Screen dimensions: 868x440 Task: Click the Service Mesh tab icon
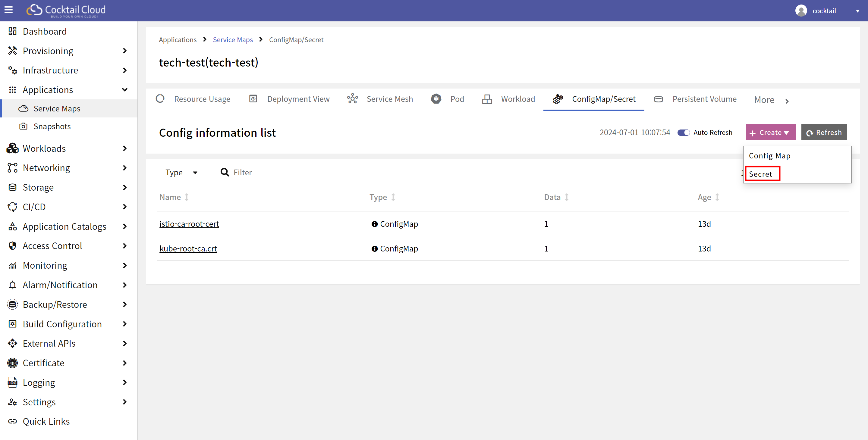[352, 99]
